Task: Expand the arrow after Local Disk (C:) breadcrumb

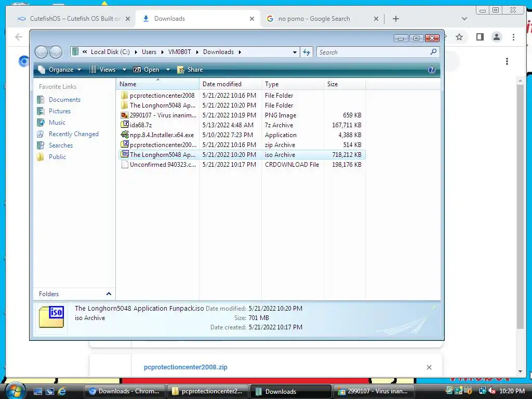Action: (136, 52)
